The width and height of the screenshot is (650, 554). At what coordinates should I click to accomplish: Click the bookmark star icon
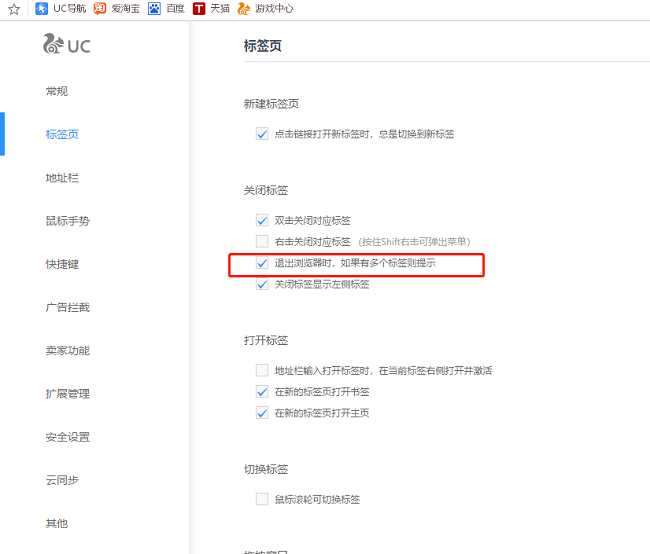pos(14,9)
